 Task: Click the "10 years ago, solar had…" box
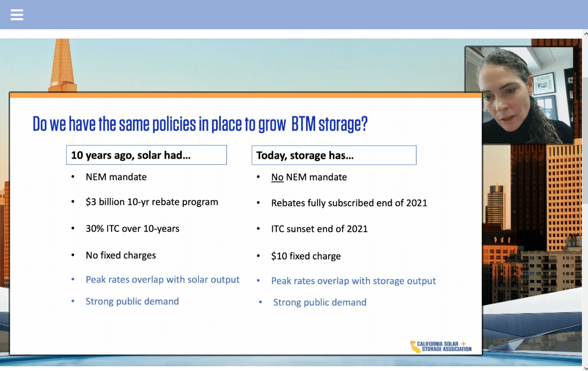click(146, 155)
